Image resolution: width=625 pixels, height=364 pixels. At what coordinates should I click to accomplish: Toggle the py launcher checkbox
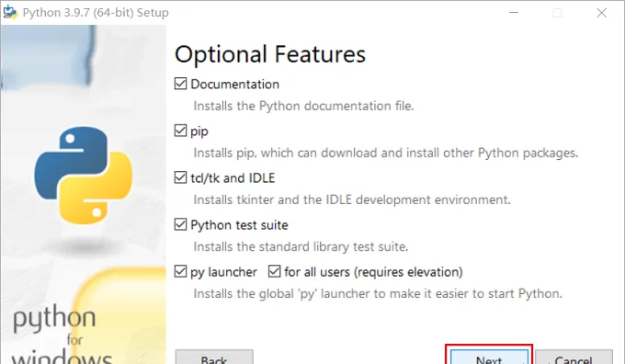(x=180, y=272)
